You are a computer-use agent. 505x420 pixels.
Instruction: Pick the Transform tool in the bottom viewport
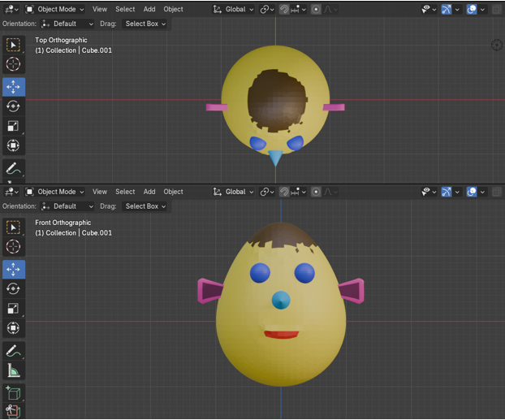click(x=13, y=328)
